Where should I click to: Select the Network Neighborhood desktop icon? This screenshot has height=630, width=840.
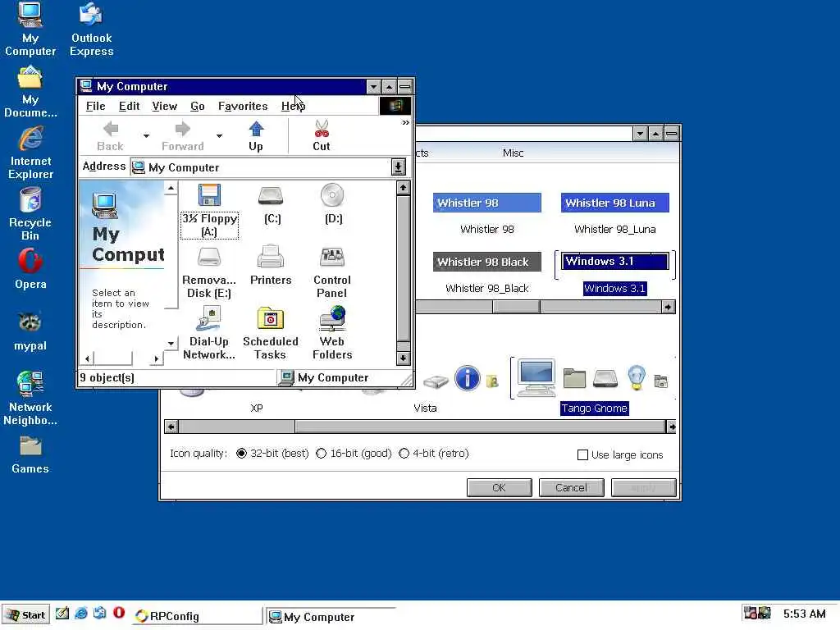coord(30,398)
